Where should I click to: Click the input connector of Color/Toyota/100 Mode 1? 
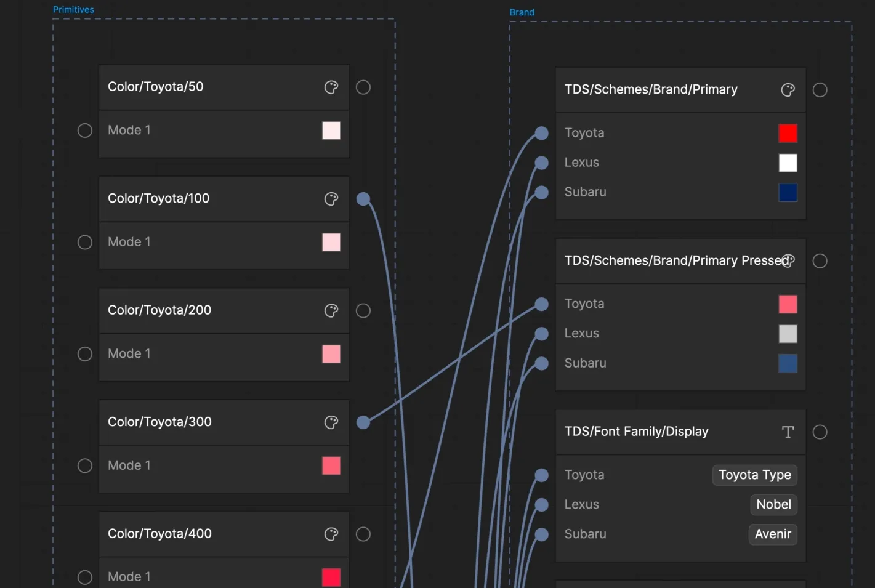point(85,243)
